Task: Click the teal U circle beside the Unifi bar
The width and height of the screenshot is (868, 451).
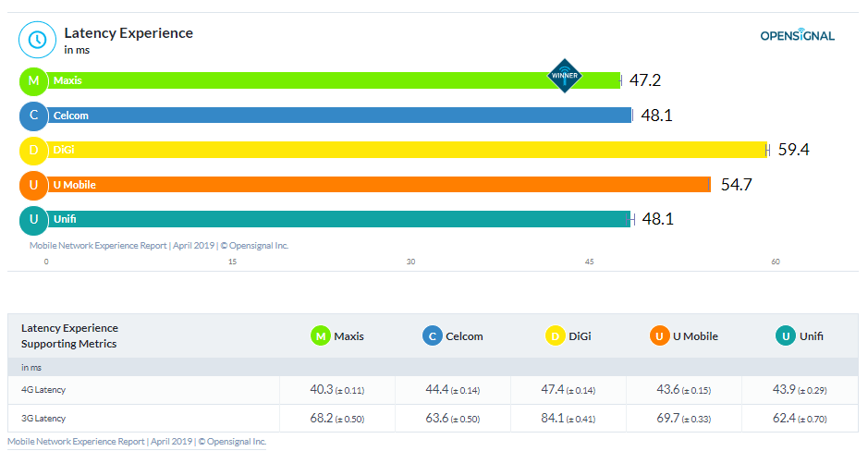Action: click(x=33, y=219)
